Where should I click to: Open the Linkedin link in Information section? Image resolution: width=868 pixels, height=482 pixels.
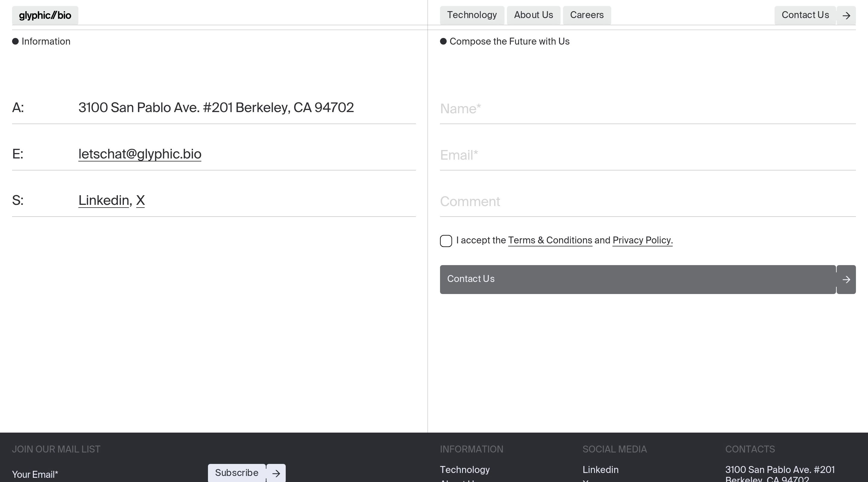point(103,200)
